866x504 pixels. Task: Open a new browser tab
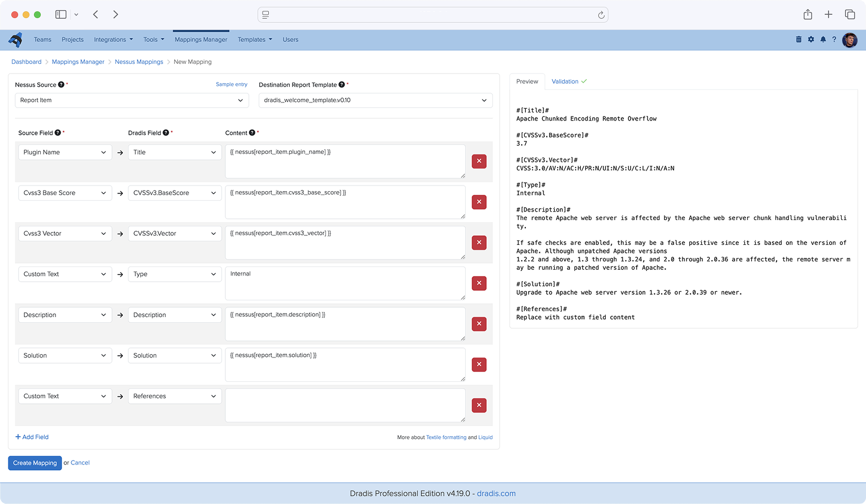point(829,15)
